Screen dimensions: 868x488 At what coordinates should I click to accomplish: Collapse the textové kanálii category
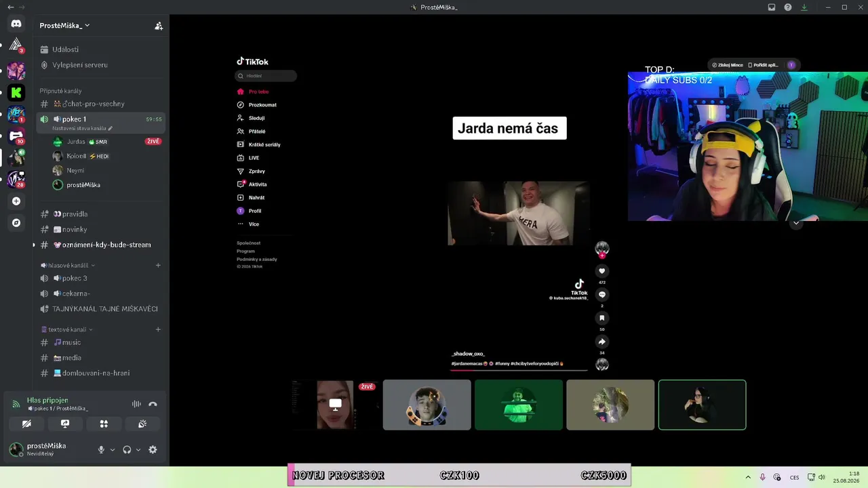tap(66, 329)
